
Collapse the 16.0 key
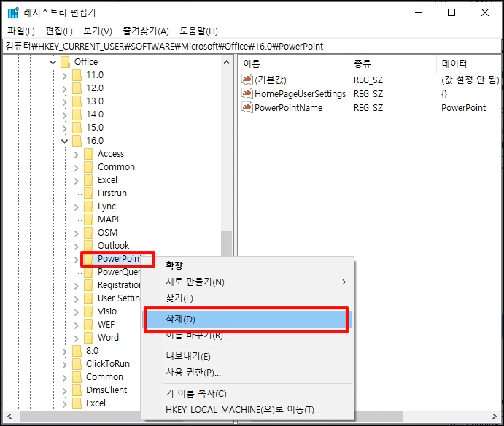(65, 141)
